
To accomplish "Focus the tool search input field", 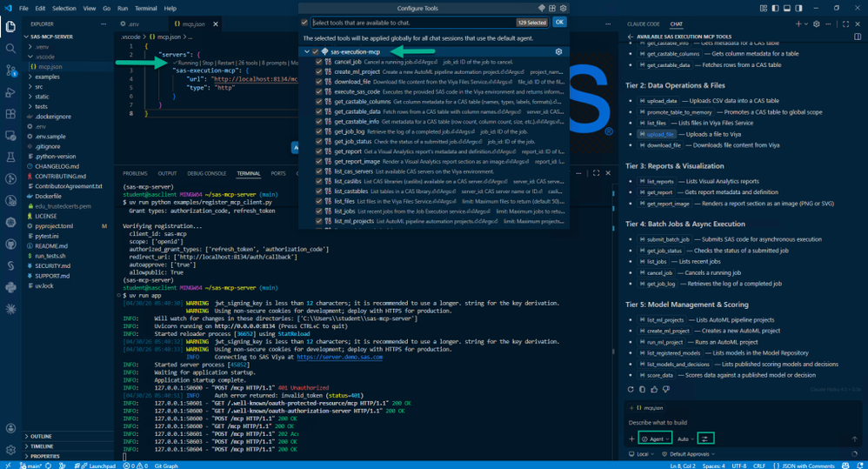I will [x=412, y=23].
